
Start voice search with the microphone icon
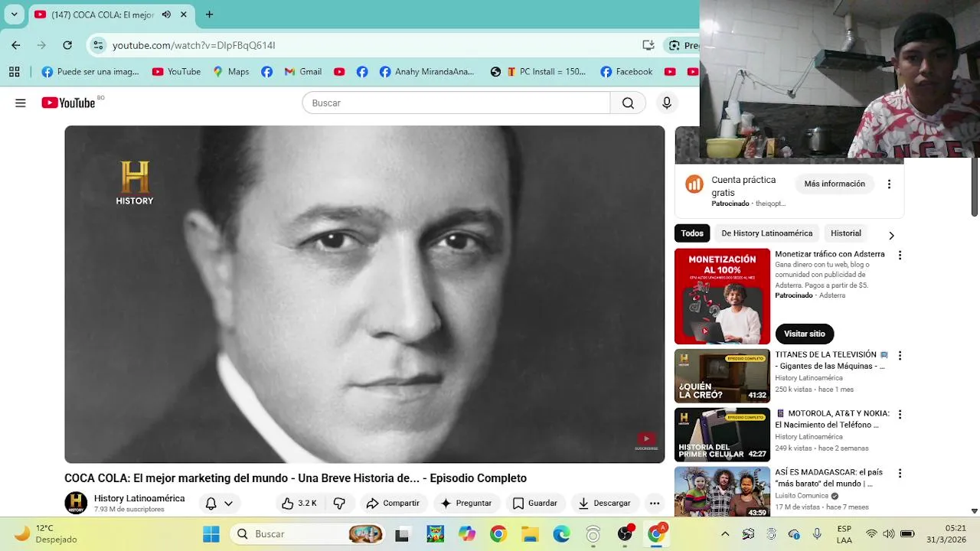tap(667, 103)
